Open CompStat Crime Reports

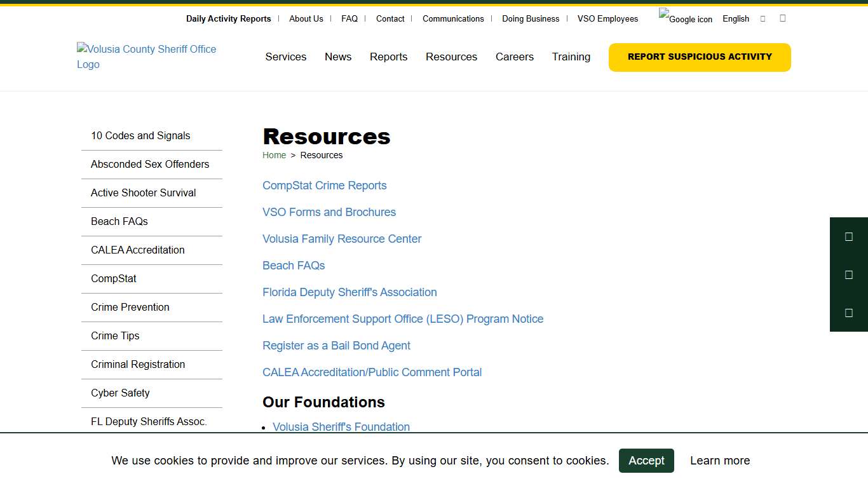(x=324, y=186)
